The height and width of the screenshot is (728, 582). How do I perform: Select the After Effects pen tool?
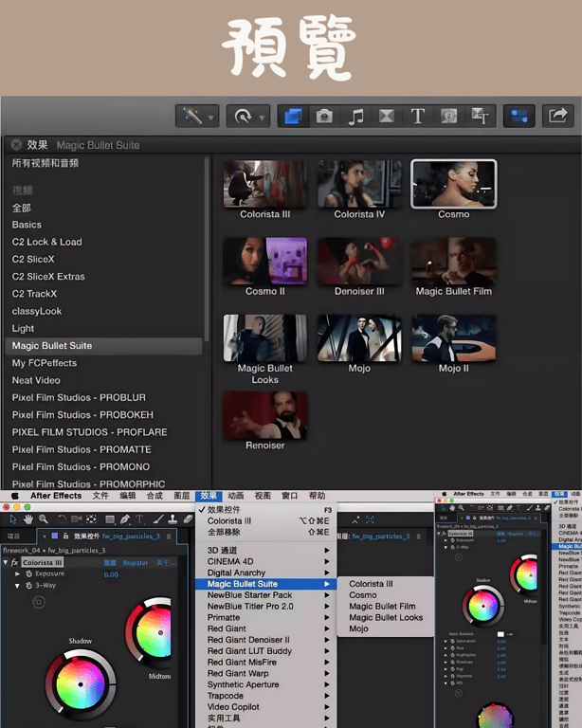tap(125, 519)
